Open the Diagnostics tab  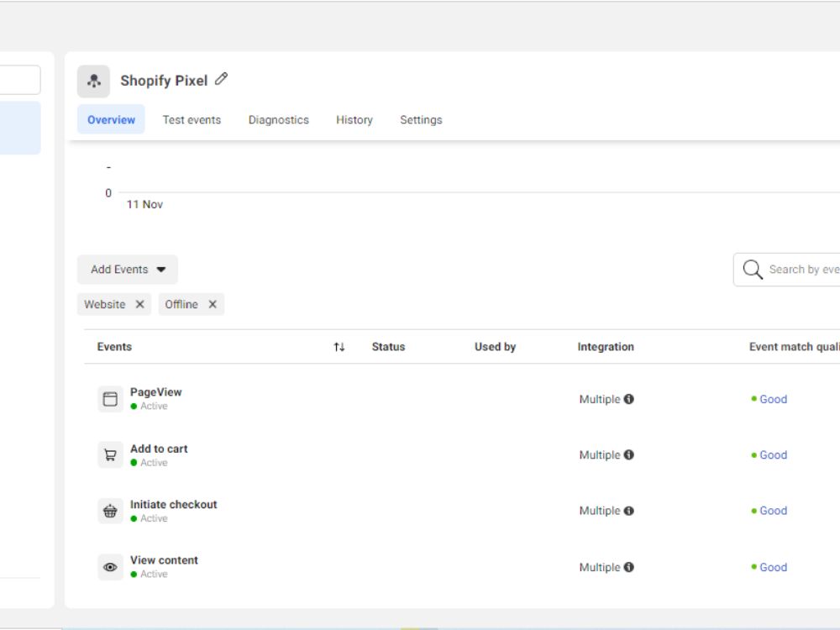(279, 120)
